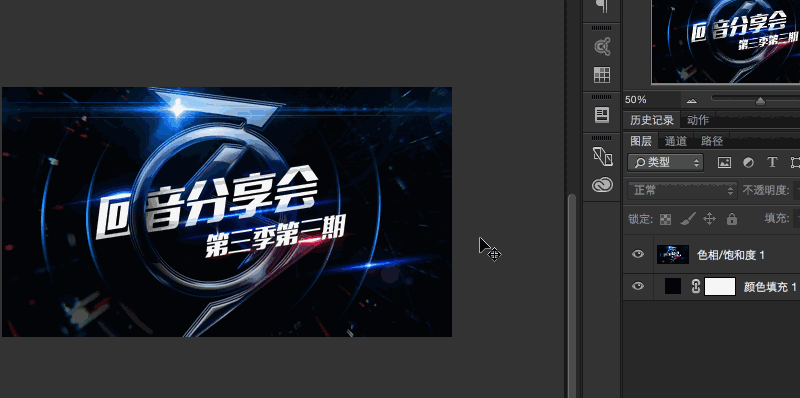Select the 图层 tab

coord(640,141)
